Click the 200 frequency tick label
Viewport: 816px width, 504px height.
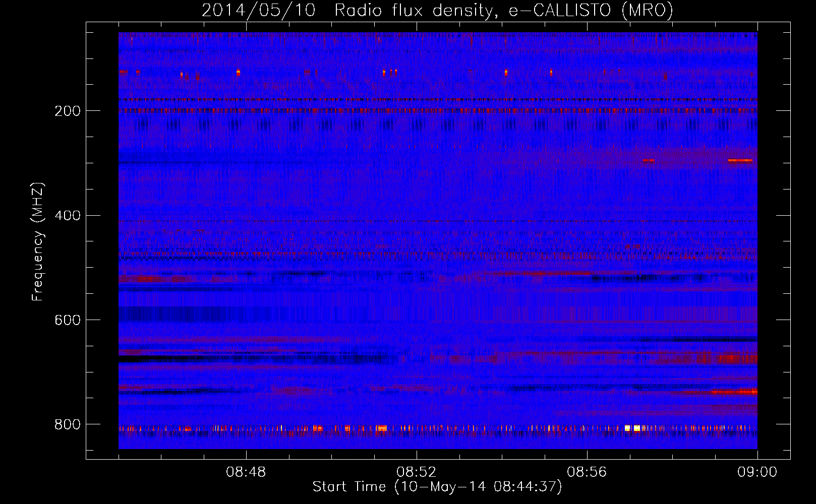[68, 111]
